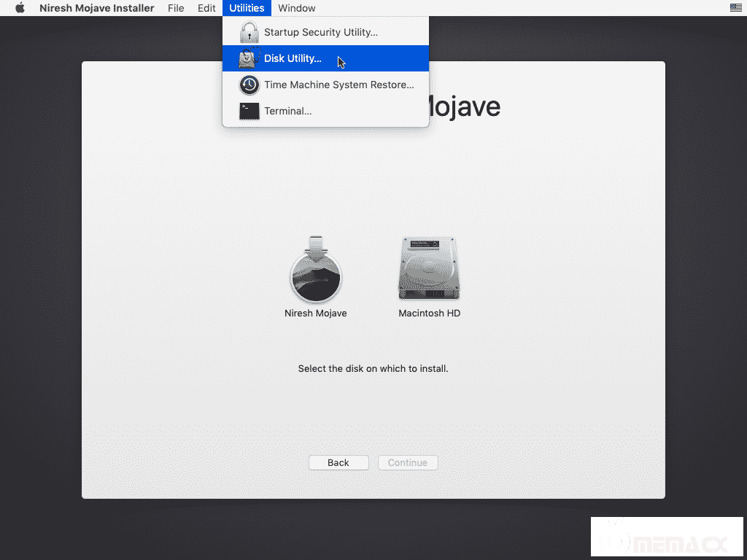
Task: Choose Startup Security Utility... from the menu
Action: [x=321, y=32]
